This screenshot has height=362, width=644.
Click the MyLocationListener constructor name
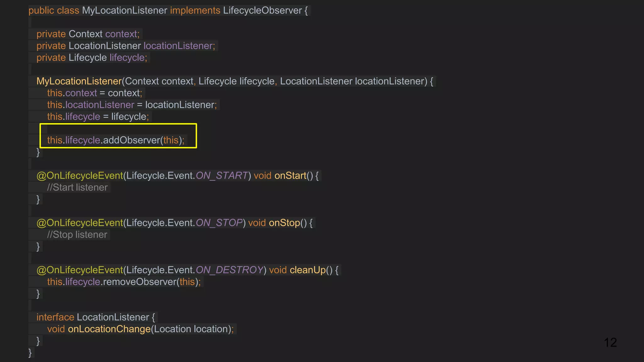[x=79, y=81]
